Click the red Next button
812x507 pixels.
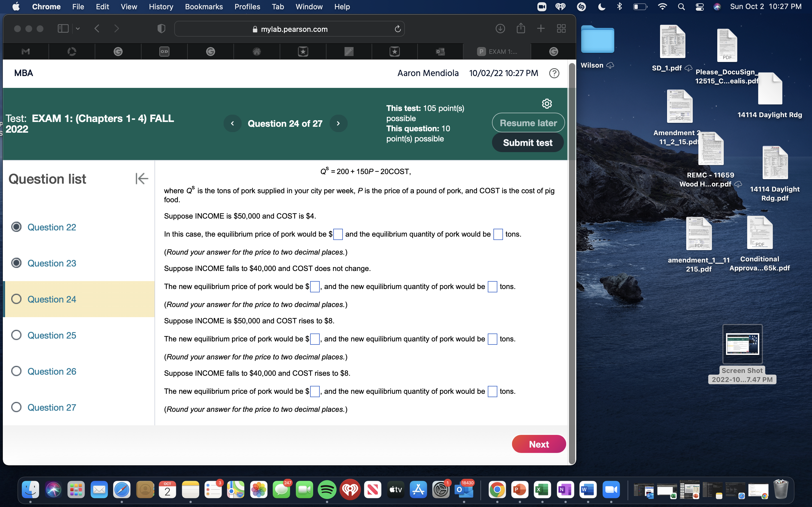[x=539, y=444]
